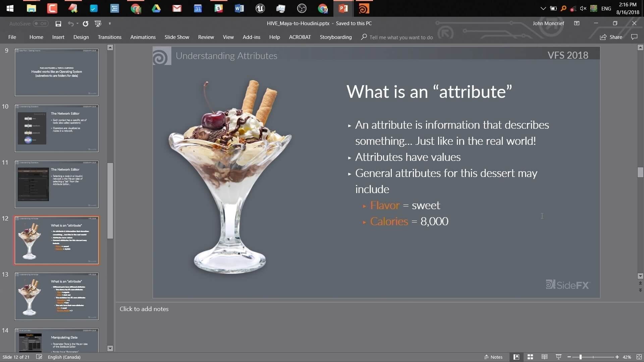Click thumbnail pane scroll down arrow

point(110,348)
